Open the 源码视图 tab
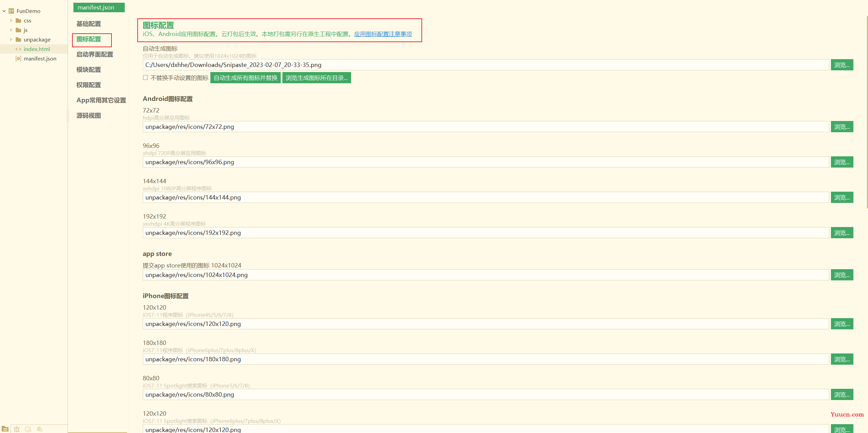 point(89,116)
